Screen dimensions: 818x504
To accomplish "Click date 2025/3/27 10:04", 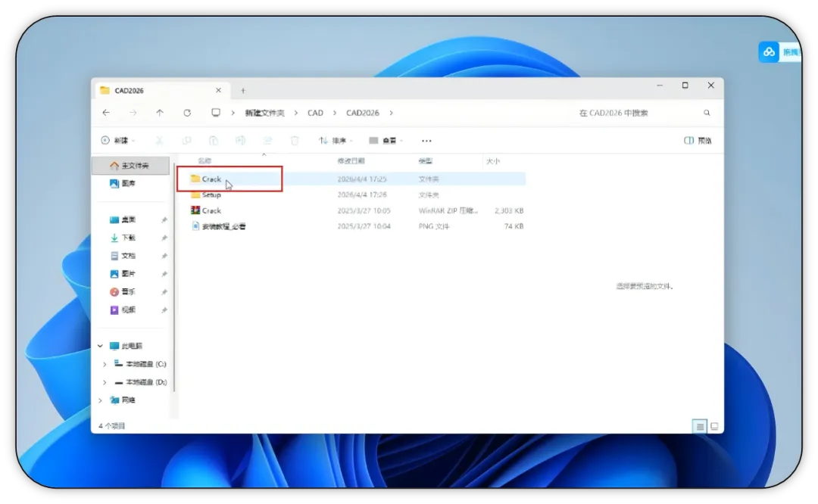I will click(364, 226).
